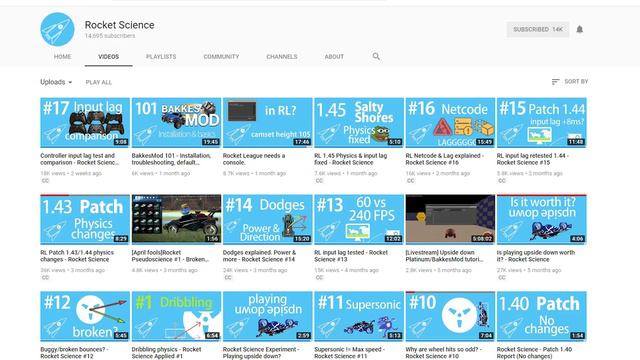Play the 2:59 playing upside down thumbnail
This screenshot has width=640, height=360.
[x=268, y=316]
